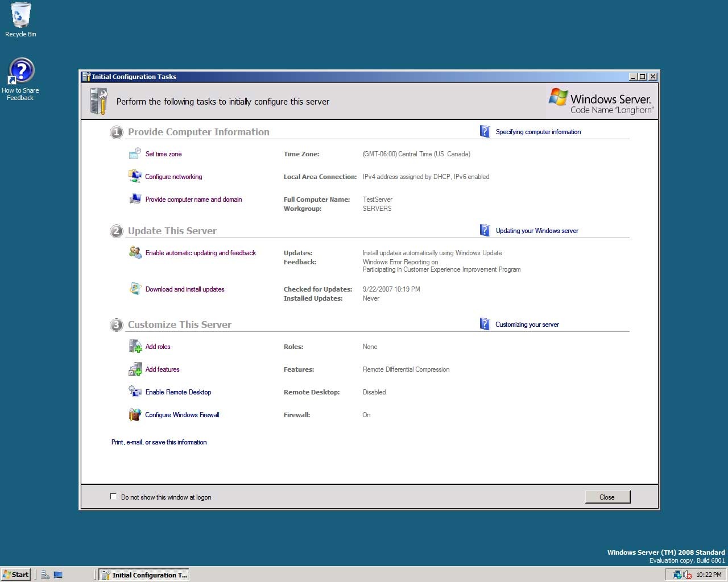The height and width of the screenshot is (582, 728).
Task: Click the Roles 'None' value
Action: pyautogui.click(x=370, y=347)
